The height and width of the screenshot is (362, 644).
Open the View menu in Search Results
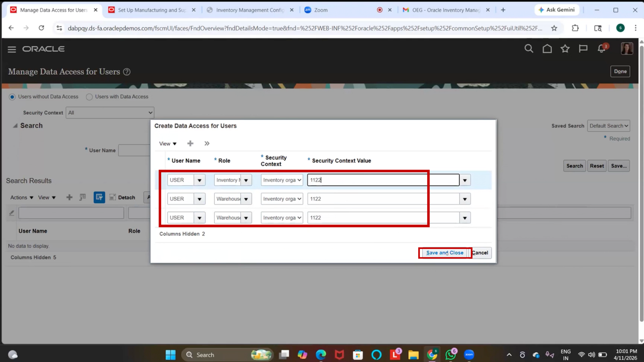click(x=47, y=197)
